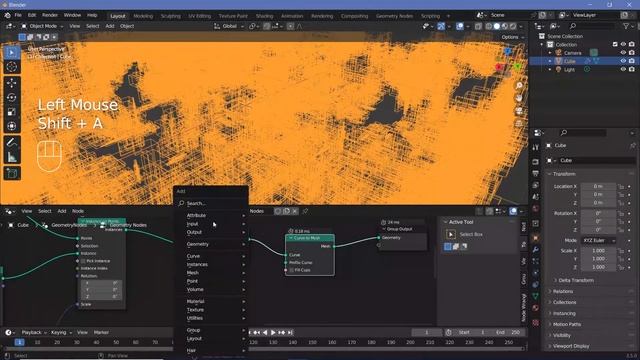Switch to the Geometry Nodes workspace tab

point(394,16)
